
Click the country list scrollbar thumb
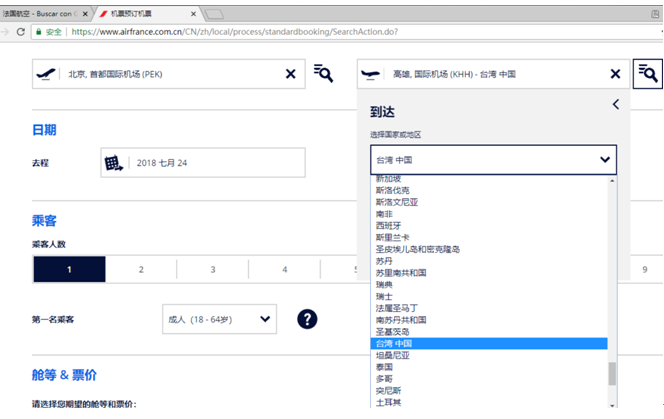pos(612,373)
